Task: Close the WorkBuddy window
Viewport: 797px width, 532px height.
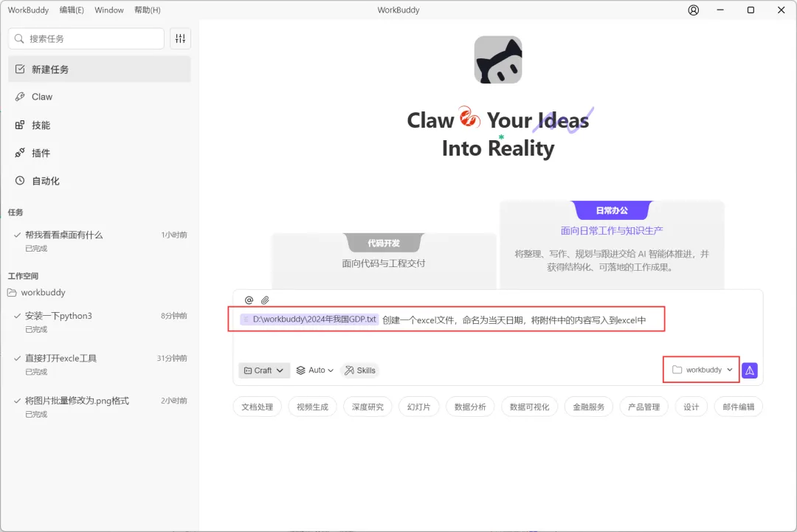Action: (782, 10)
